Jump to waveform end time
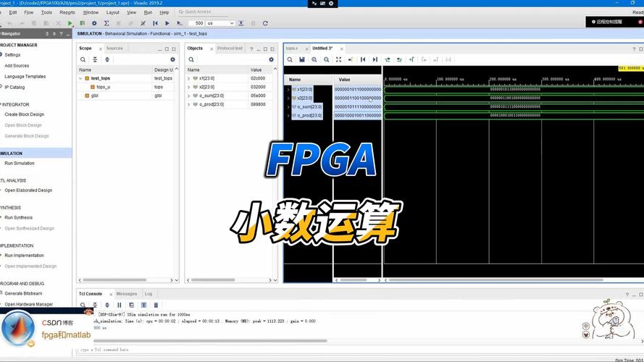 pyautogui.click(x=375, y=59)
